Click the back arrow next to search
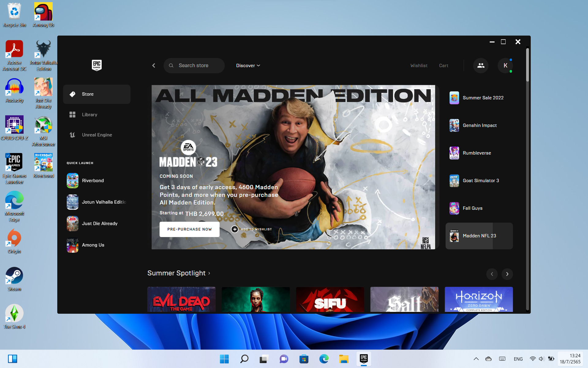588x368 pixels. (154, 66)
